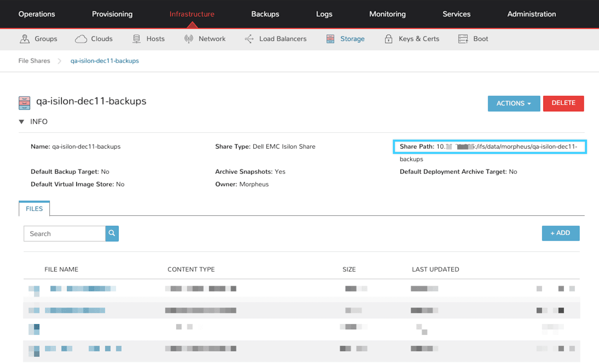This screenshot has height=364, width=599.
Task: Open the Logs menu
Action: click(x=324, y=14)
